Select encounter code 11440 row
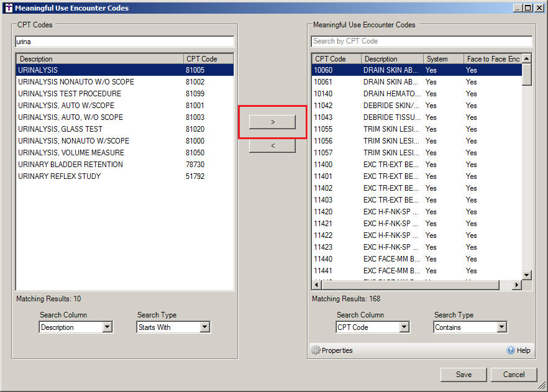548x392 pixels. [x=417, y=259]
